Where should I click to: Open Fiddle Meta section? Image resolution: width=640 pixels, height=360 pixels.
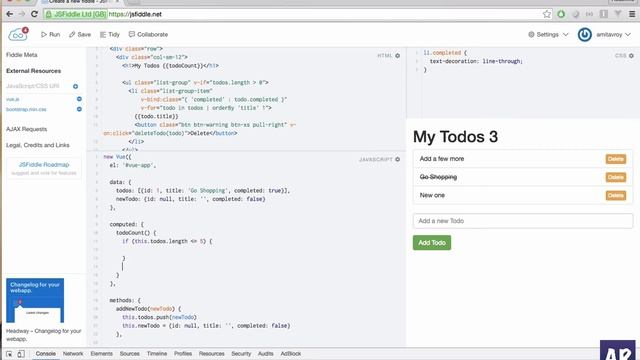click(22, 55)
